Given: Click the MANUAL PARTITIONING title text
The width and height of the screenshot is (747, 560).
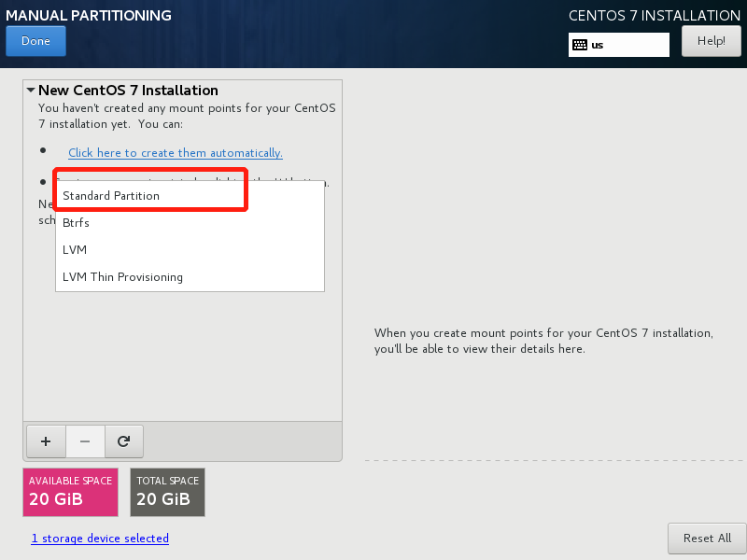Looking at the screenshot, I should click(x=89, y=15).
